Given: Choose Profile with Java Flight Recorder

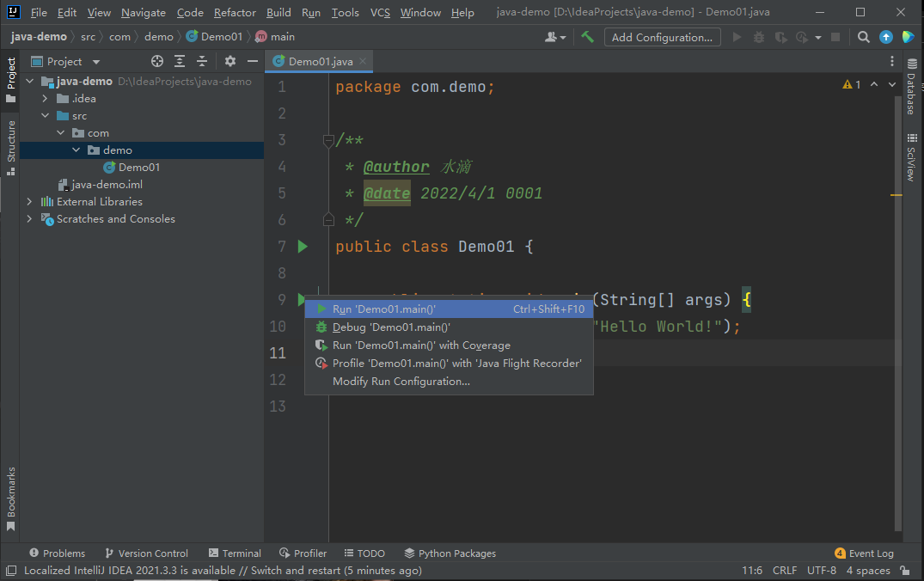Looking at the screenshot, I should click(449, 363).
